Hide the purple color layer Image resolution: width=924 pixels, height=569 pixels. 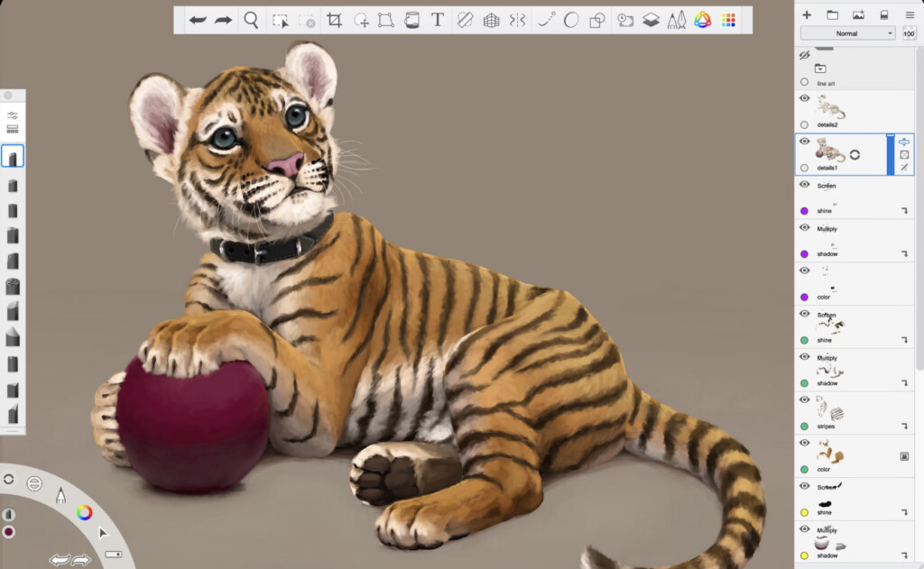[x=804, y=271]
